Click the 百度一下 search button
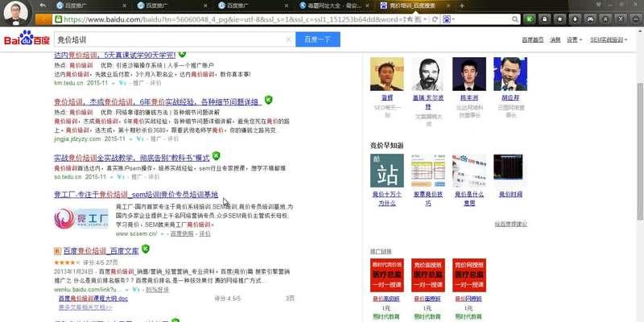 point(317,39)
